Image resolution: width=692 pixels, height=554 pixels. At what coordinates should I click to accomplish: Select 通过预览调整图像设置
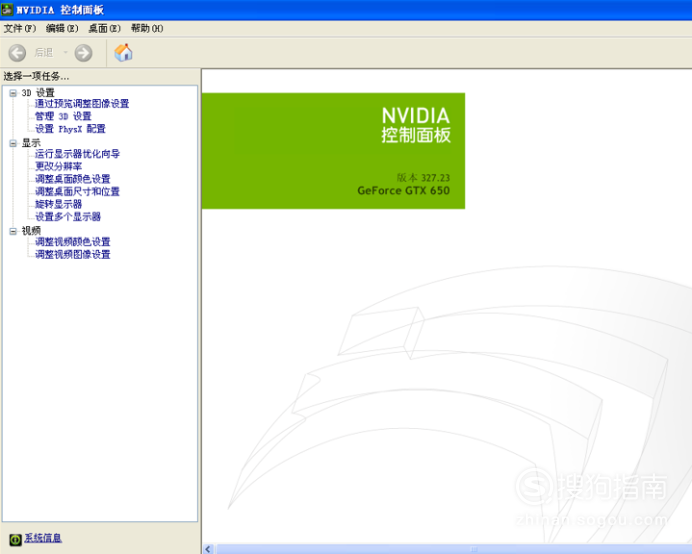tap(82, 104)
